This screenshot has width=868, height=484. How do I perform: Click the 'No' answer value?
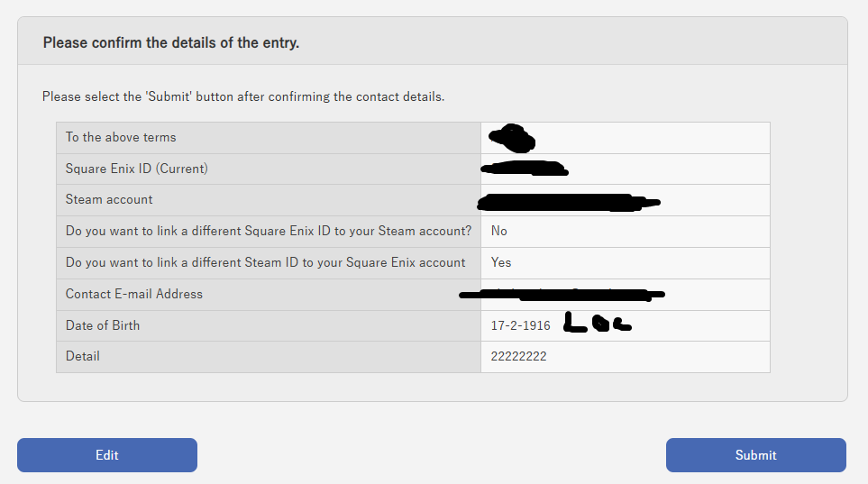499,232
